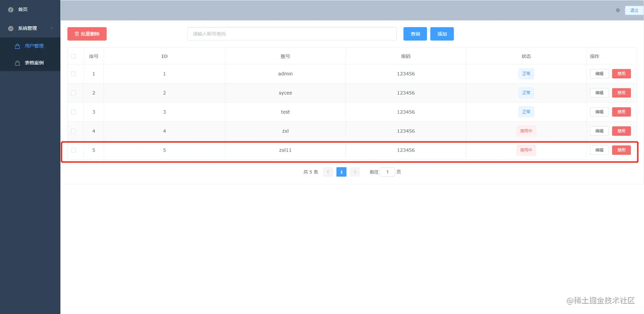Expand the 系统管理 menu group
This screenshot has width=644, height=314.
[30, 28]
